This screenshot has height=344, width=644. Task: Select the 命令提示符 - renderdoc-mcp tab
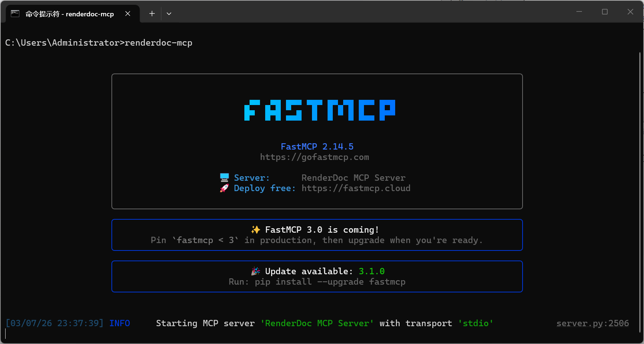73,14
